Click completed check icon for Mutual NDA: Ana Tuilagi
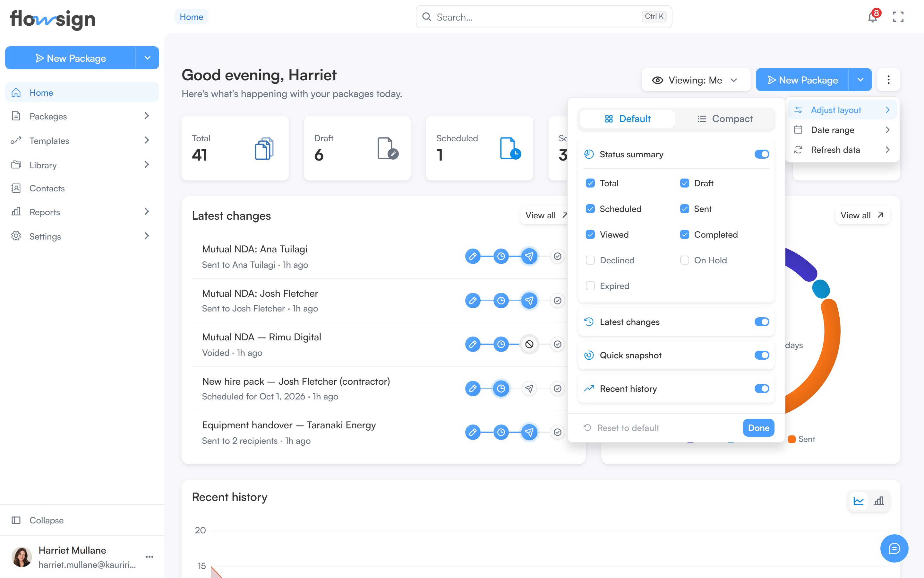This screenshot has height=578, width=924. (x=558, y=256)
